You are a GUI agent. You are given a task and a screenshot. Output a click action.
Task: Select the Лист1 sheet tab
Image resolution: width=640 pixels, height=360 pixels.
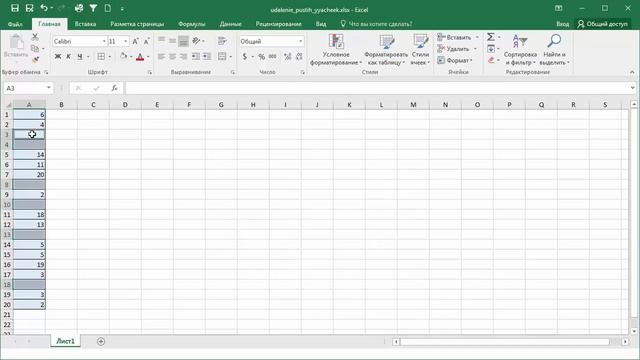(65, 341)
